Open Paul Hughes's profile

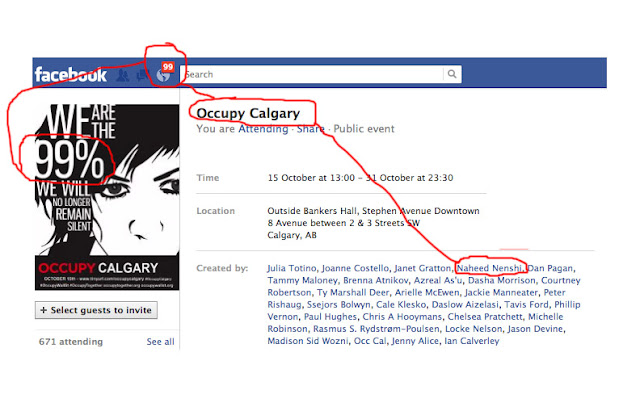point(331,317)
